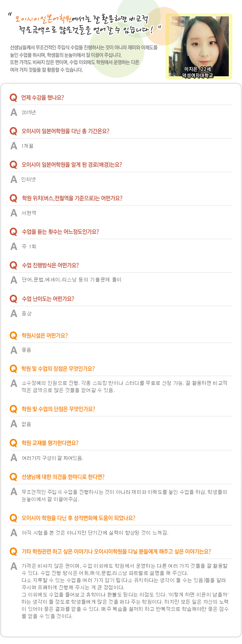Screen dimensions: 242x644
Task: Click the question '수업을 듣는 횟수는 어느정도인가요?'
Action: (60, 232)
